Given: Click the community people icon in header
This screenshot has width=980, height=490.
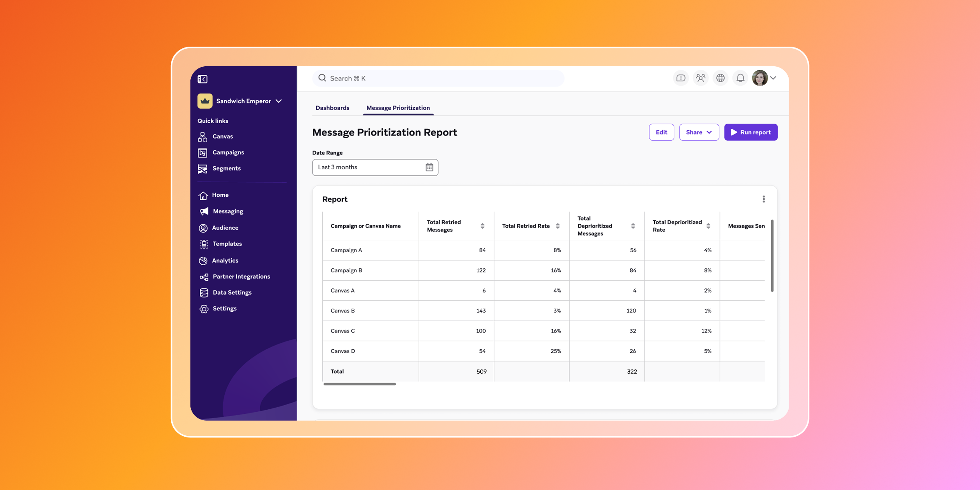Looking at the screenshot, I should 700,78.
